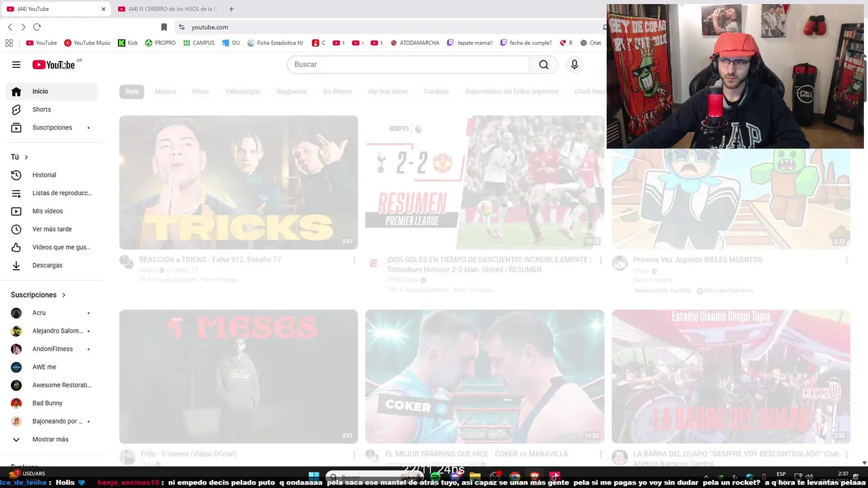Select the 'Reggaeton' filter chip
868x488 pixels.
pos(292,91)
